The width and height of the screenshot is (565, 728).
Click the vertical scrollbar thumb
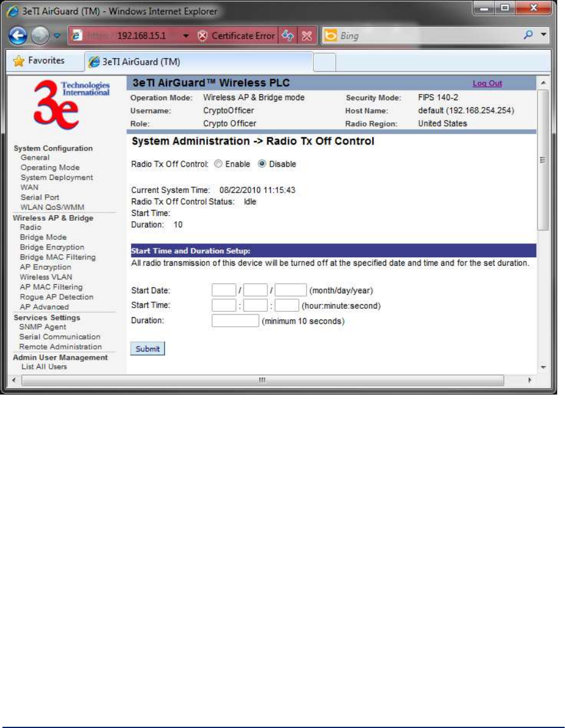coord(543,160)
